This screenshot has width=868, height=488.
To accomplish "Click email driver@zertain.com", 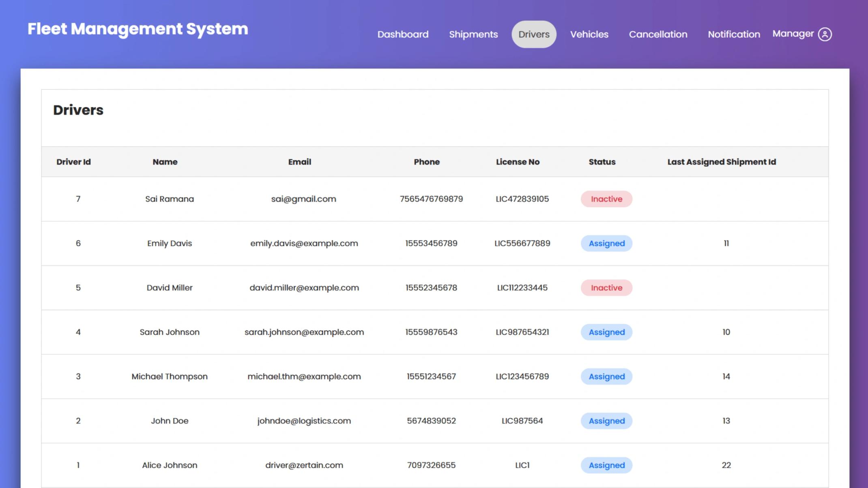I will click(x=304, y=465).
